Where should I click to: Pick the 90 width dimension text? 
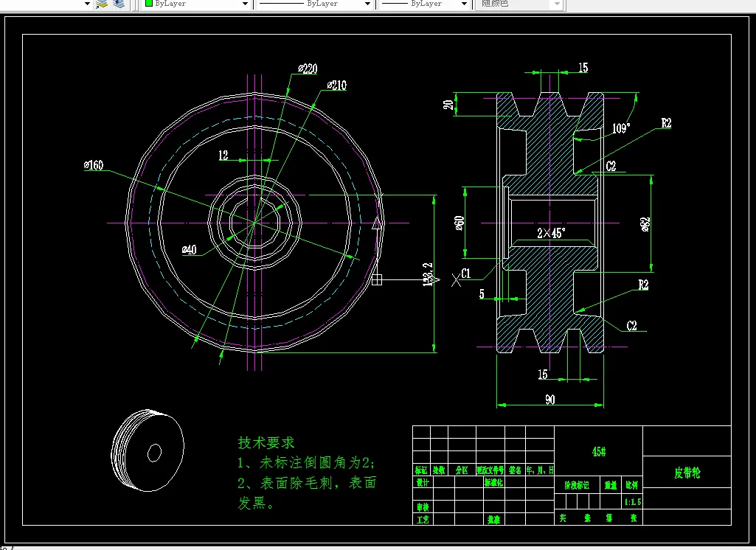coord(550,400)
